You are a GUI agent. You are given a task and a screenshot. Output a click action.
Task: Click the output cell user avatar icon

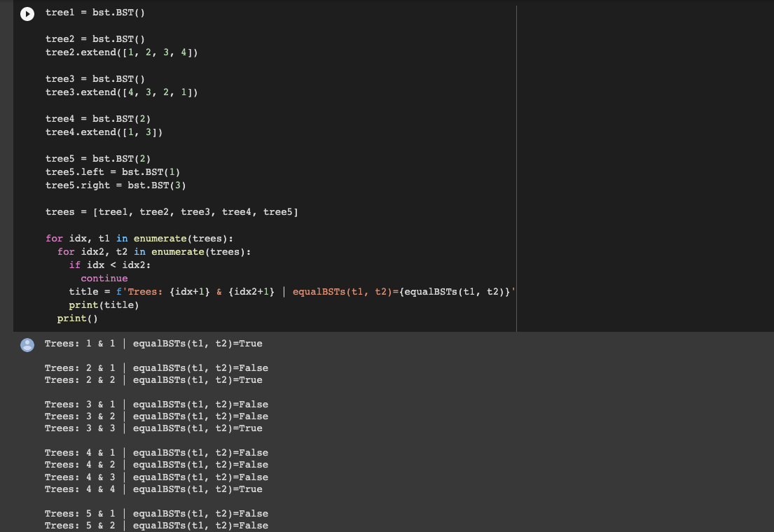click(27, 345)
